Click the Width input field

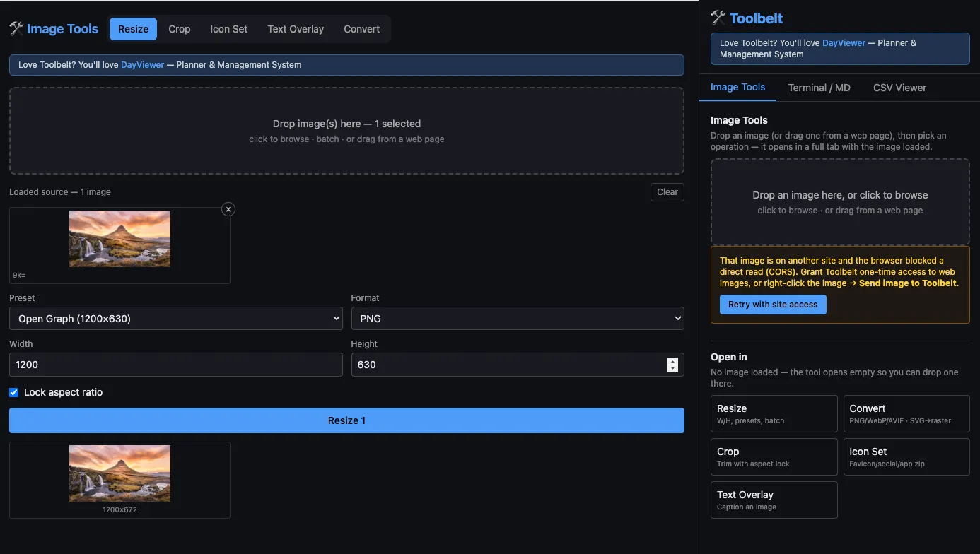(x=176, y=365)
